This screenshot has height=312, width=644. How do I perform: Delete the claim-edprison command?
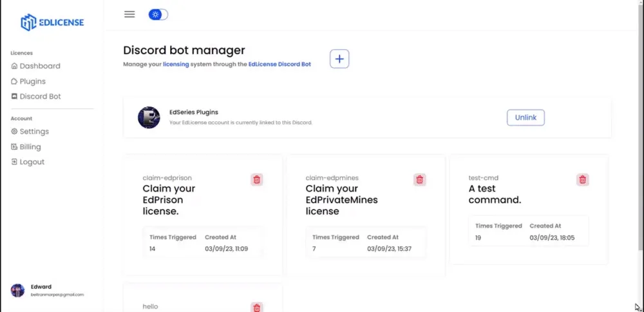pyautogui.click(x=257, y=180)
